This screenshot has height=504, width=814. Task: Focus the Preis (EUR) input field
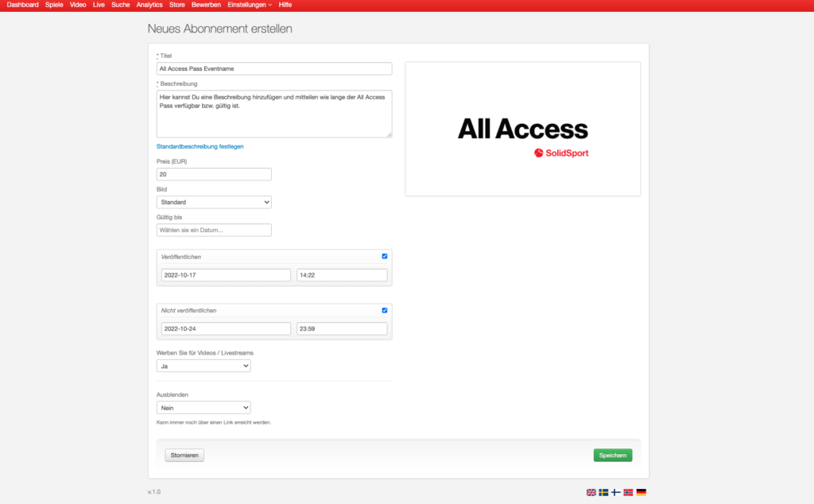click(x=214, y=174)
